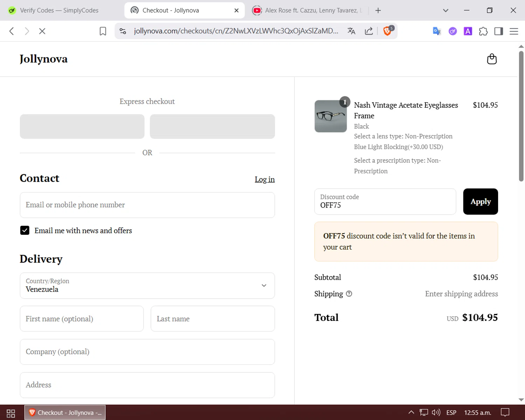Click 'Enter shipping address' text
525x420 pixels.
pos(461,294)
